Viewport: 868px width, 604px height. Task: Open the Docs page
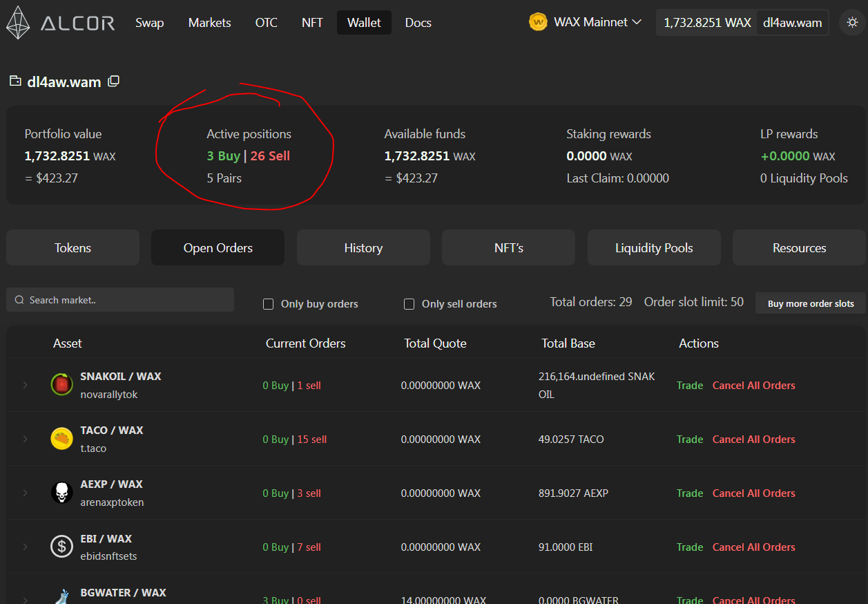click(x=418, y=23)
